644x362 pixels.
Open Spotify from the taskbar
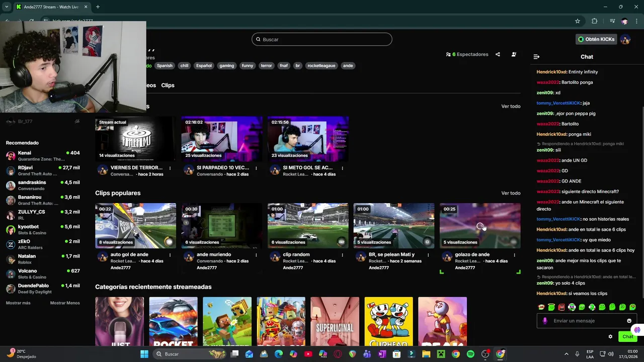tap(470, 354)
